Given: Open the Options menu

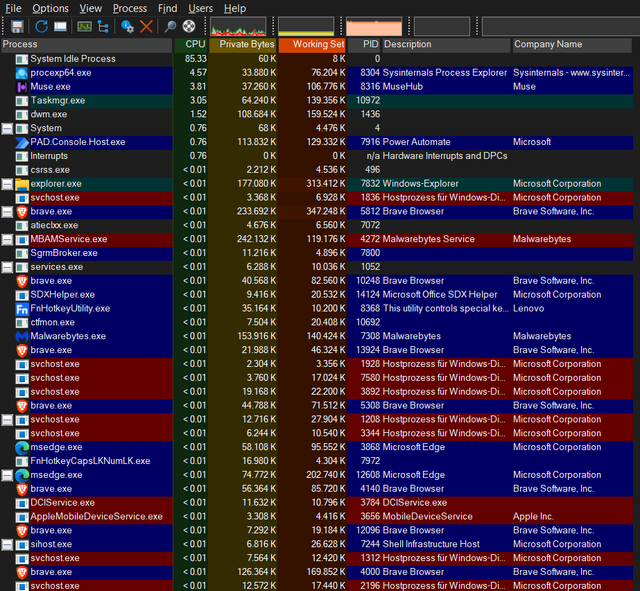Looking at the screenshot, I should tap(51, 8).
